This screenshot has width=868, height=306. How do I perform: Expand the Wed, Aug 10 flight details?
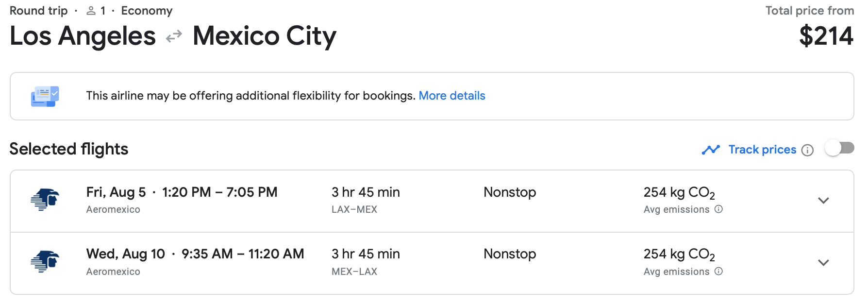click(823, 263)
